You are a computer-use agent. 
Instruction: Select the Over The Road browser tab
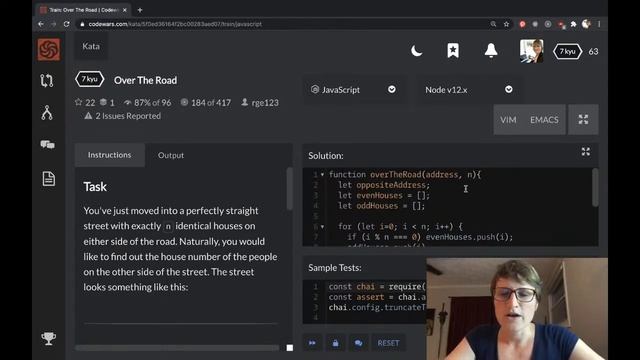tap(84, 10)
